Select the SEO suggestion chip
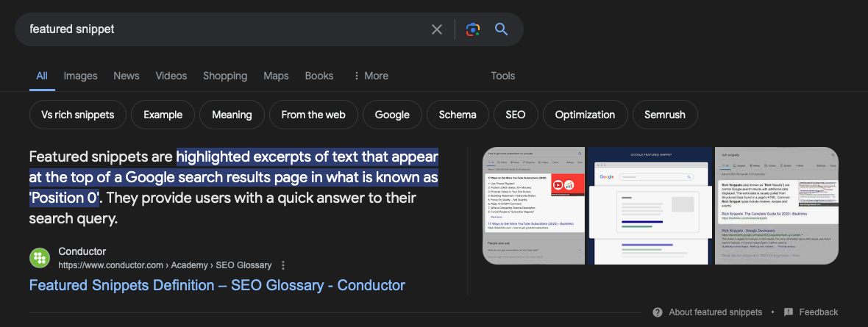 click(516, 115)
